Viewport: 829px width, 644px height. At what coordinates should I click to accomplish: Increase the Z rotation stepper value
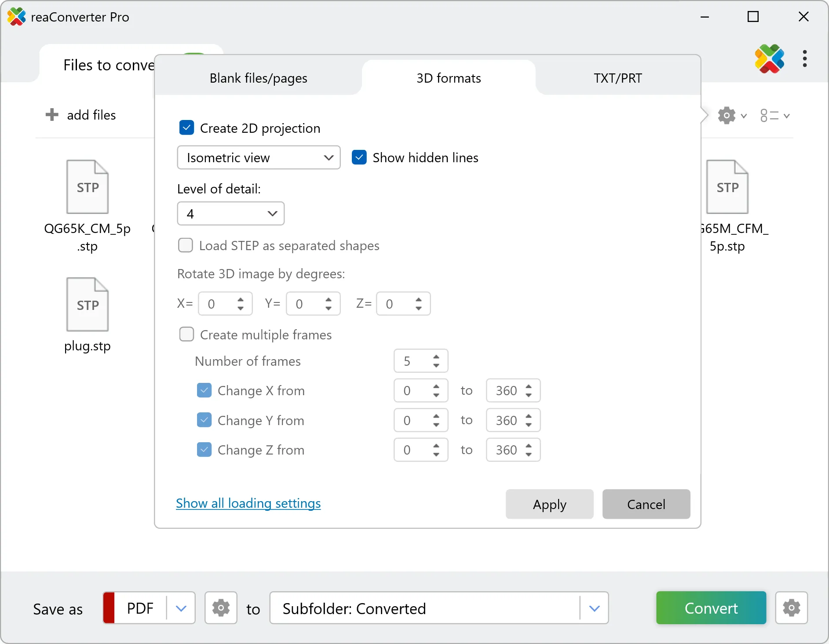419,299
